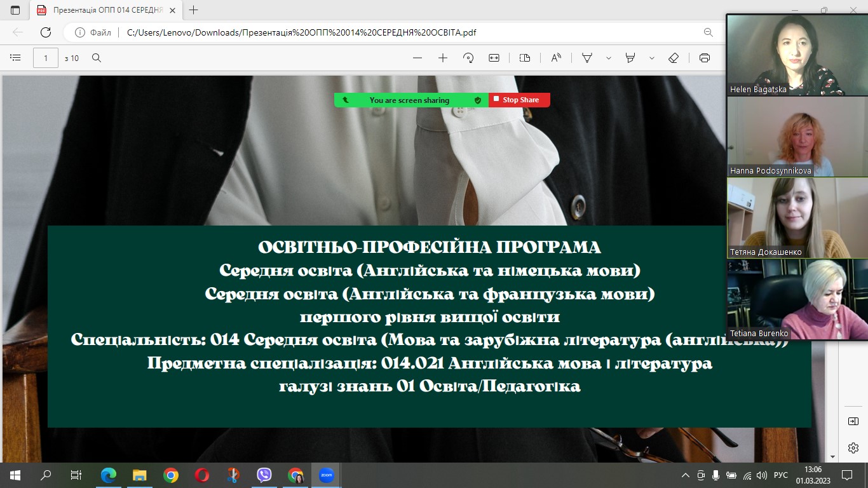Click the page number input field
The width and height of the screenshot is (868, 488).
point(46,58)
